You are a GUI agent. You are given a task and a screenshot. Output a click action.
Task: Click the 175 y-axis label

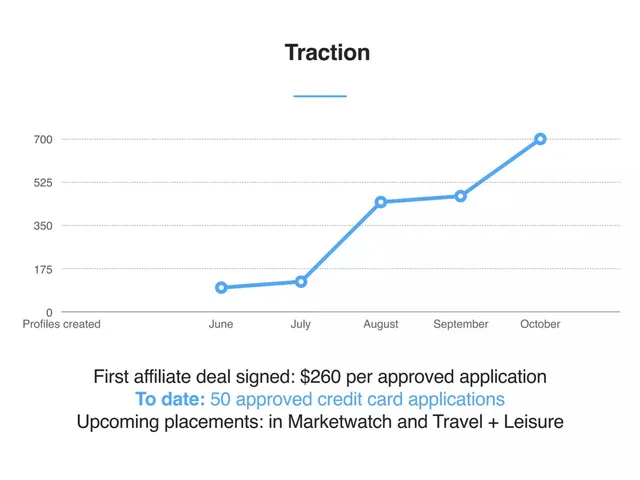[x=43, y=269]
